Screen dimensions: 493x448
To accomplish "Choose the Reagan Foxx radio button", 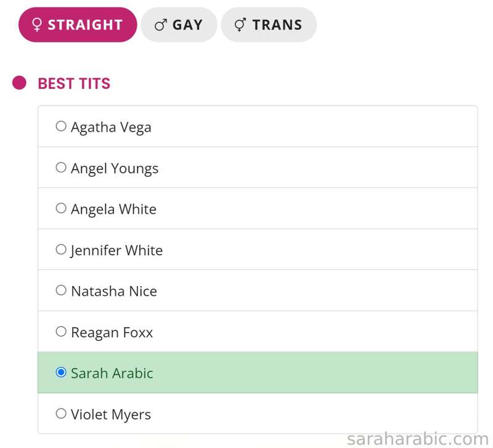I will (x=61, y=332).
